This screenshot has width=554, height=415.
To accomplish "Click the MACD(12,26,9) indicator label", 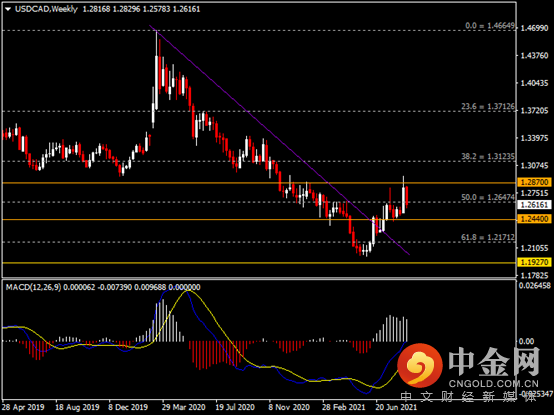I will [33, 287].
